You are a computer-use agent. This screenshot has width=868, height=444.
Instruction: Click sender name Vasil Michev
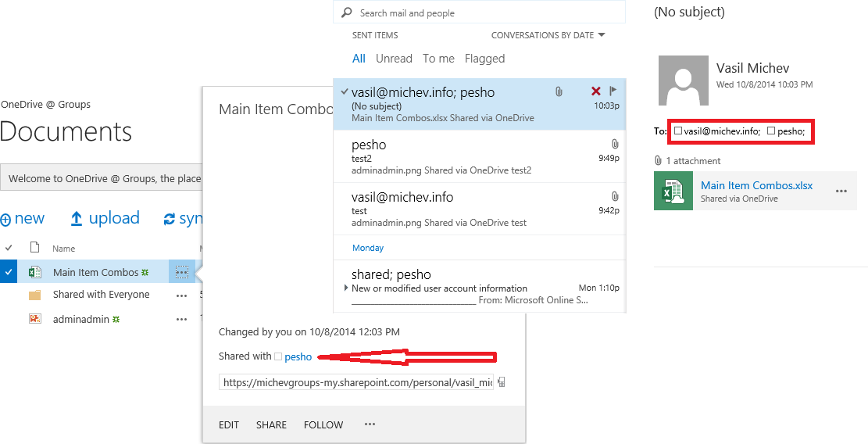pyautogui.click(x=753, y=68)
